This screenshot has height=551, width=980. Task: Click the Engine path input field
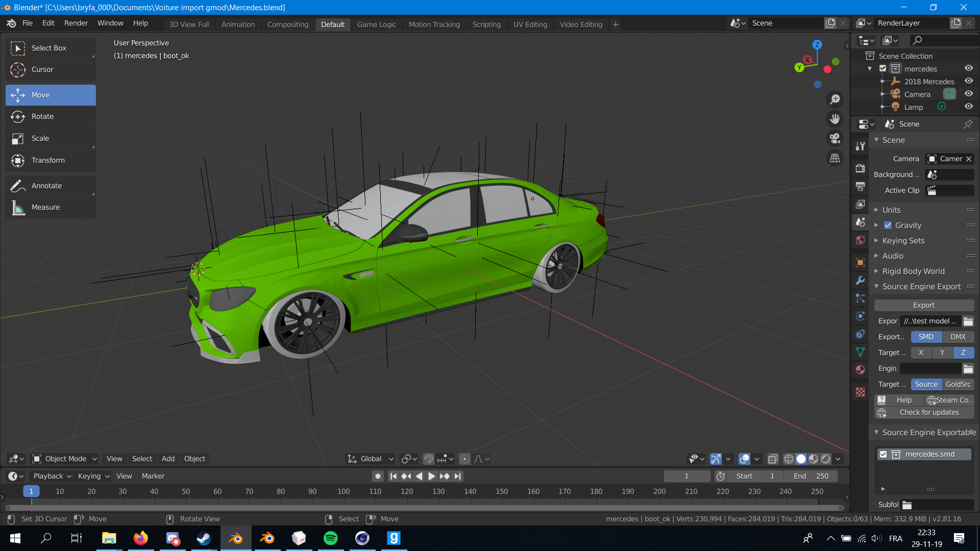(931, 368)
